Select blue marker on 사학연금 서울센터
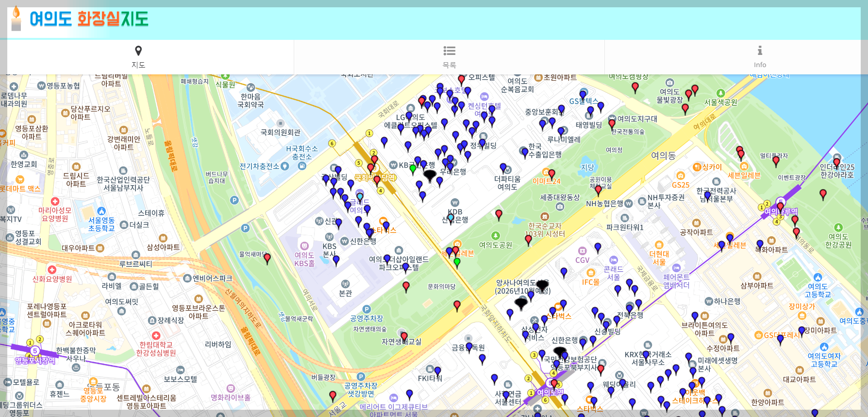Image resolution: width=868 pixels, height=417 pixels. [x=506, y=396]
